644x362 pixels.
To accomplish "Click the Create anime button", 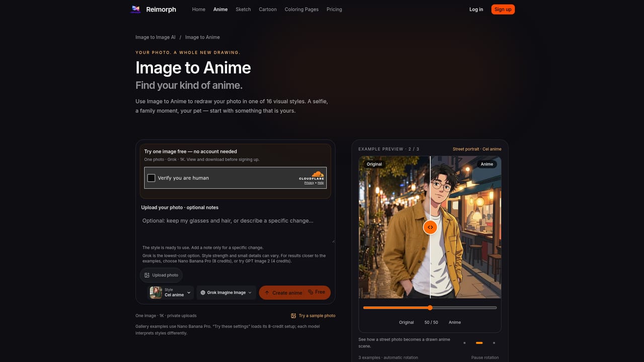I will [x=295, y=293].
